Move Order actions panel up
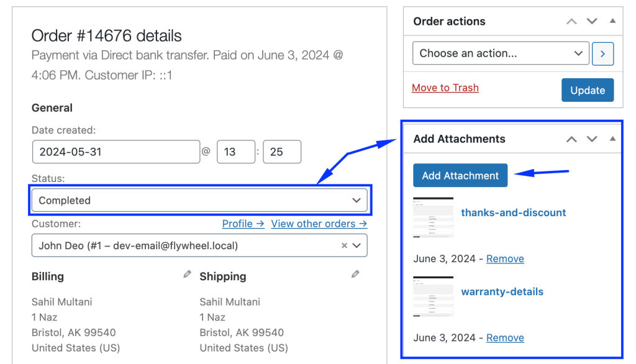This screenshot has height=364, width=636. pos(571,21)
